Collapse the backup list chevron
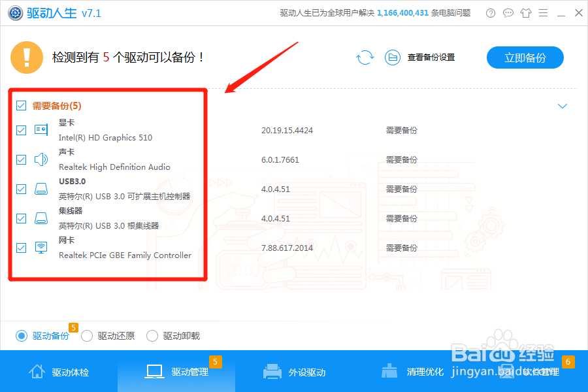The height and width of the screenshot is (392, 588). tap(562, 106)
